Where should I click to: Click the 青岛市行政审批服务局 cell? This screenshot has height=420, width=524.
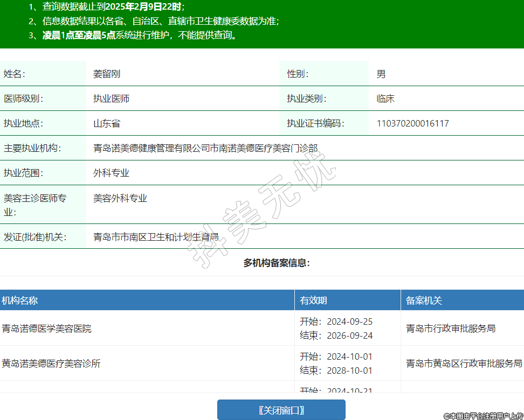[x=451, y=328]
